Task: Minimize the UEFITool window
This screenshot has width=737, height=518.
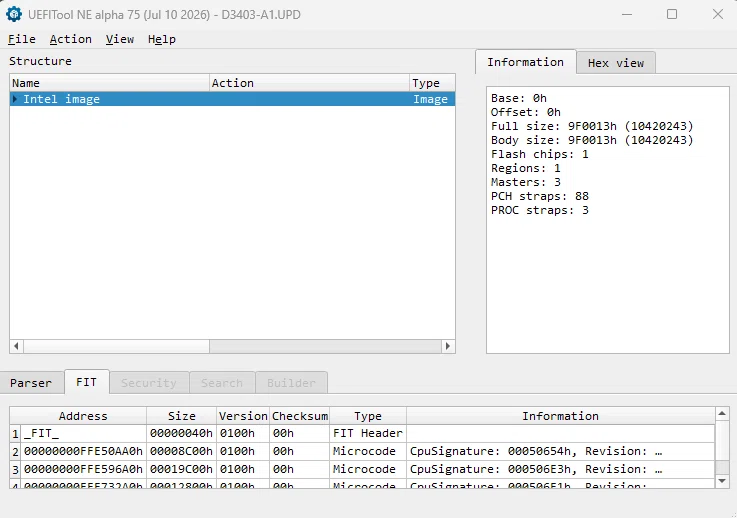Action: pos(627,14)
